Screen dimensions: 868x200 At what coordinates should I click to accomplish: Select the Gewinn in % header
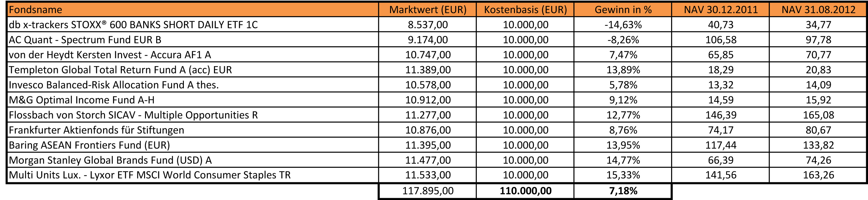[x=623, y=10]
